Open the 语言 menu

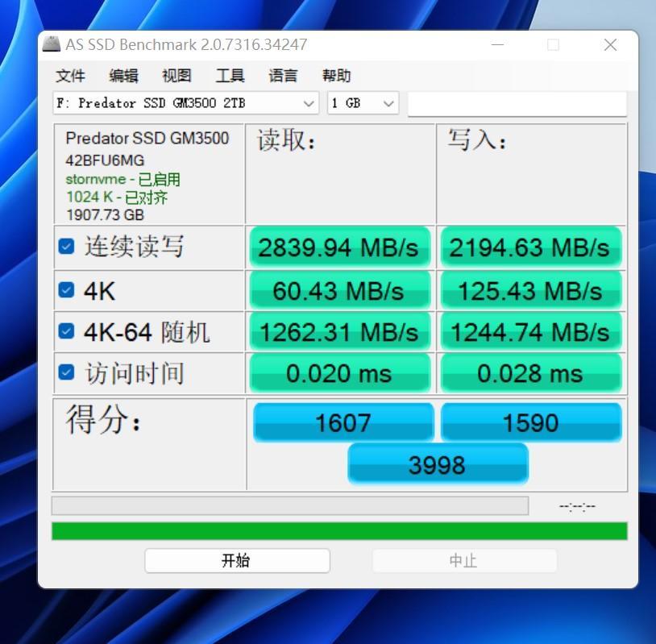(x=283, y=76)
